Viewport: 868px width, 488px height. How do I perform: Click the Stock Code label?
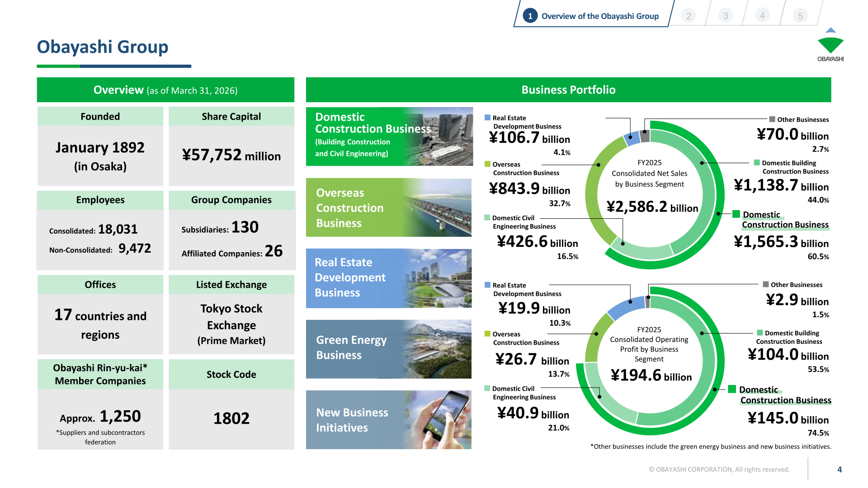click(231, 374)
